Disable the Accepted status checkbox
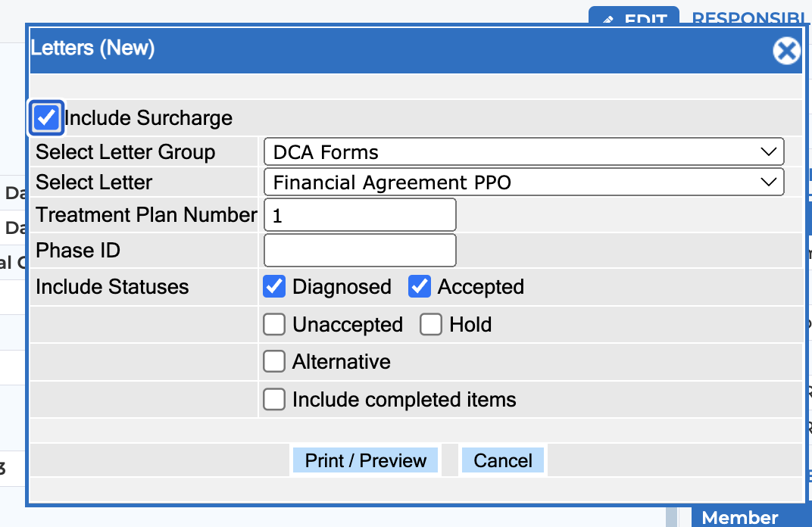 420,286
